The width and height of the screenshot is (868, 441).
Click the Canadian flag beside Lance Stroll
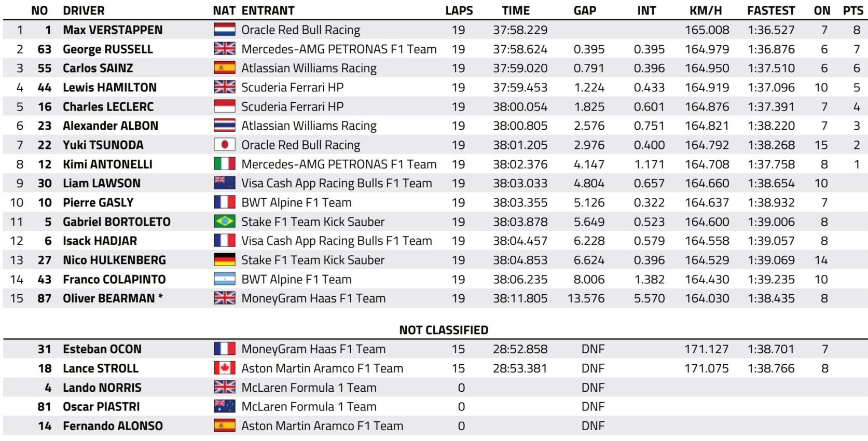[x=225, y=368]
